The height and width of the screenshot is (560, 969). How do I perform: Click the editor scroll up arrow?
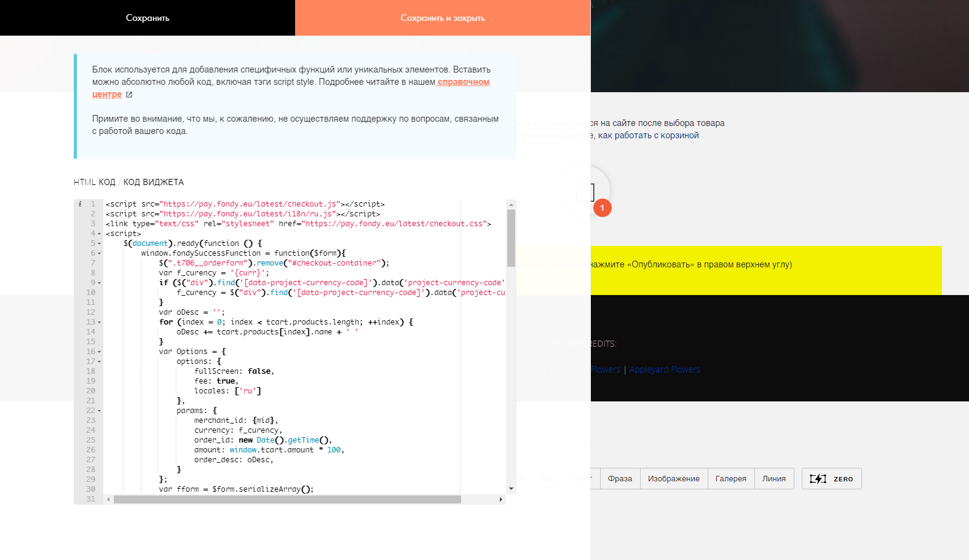pos(511,204)
